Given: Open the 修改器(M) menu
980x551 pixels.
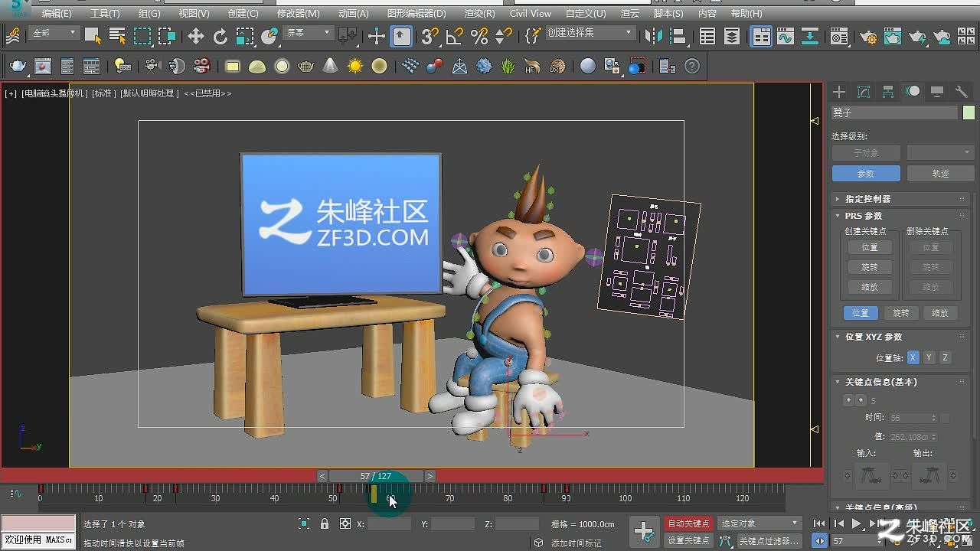Looking at the screenshot, I should point(299,13).
